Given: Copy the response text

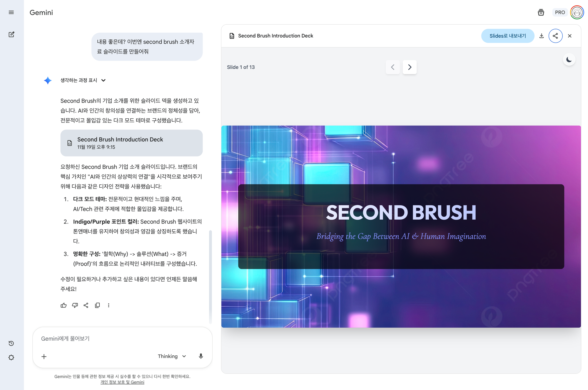Looking at the screenshot, I should (x=97, y=305).
